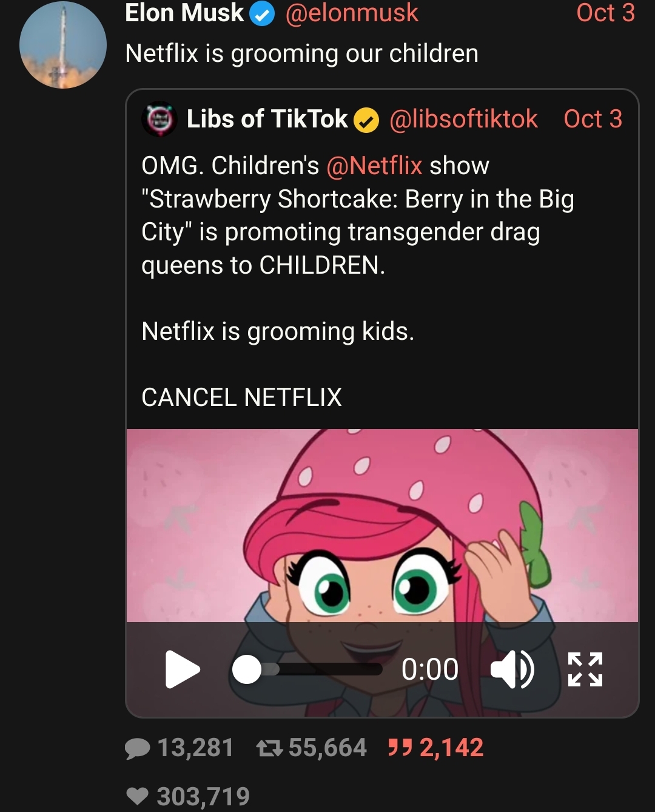Like the tweet with heart icon
655x812 pixels.
pos(138,796)
